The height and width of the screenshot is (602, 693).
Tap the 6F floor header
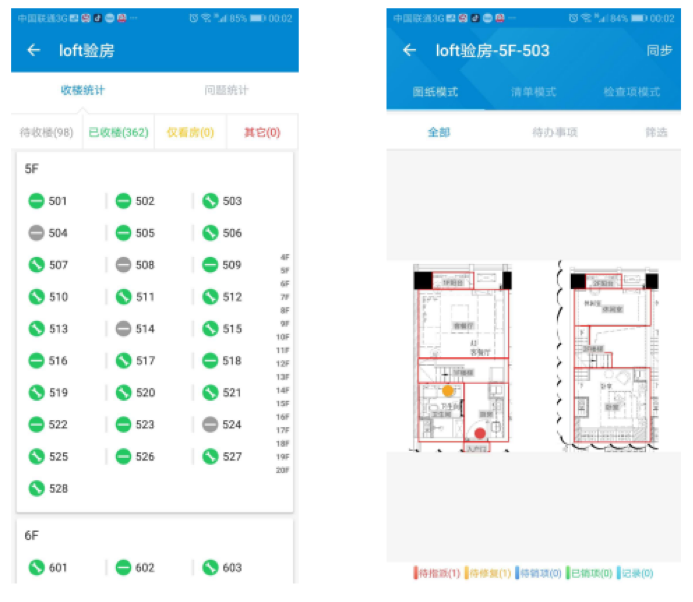[31, 536]
